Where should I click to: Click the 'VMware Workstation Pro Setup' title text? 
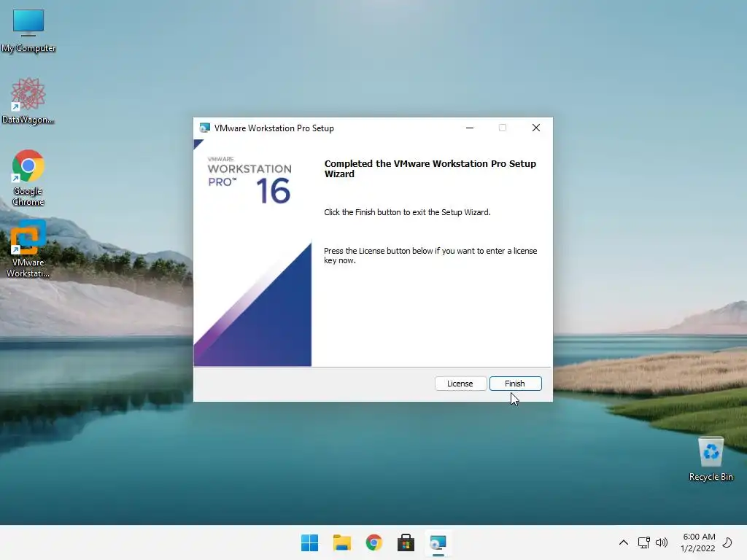tap(274, 128)
